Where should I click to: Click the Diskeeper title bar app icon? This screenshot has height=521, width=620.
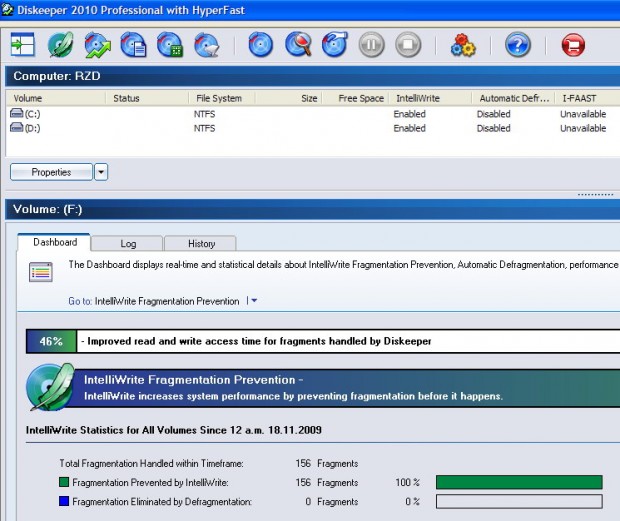tap(7, 9)
